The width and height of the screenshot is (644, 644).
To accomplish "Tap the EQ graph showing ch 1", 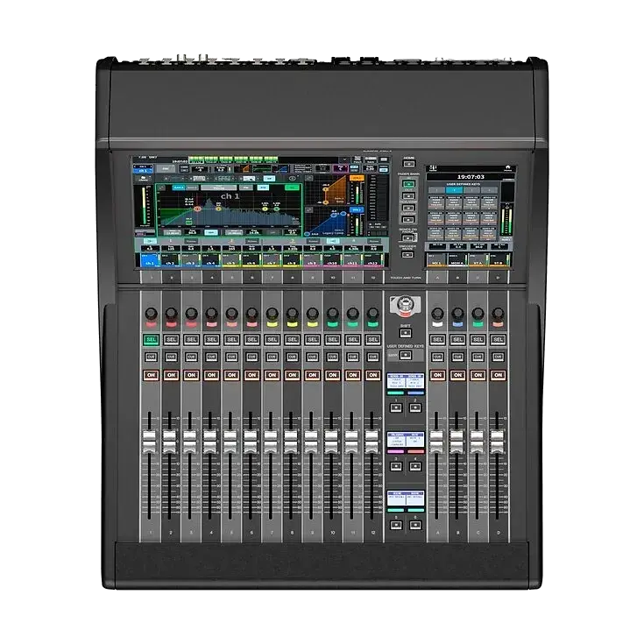I will pyautogui.click(x=229, y=209).
